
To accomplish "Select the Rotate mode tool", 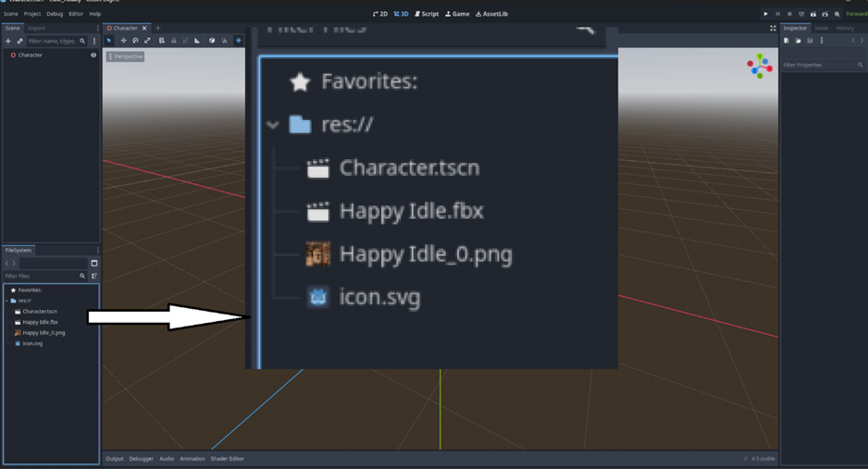I will pos(135,41).
